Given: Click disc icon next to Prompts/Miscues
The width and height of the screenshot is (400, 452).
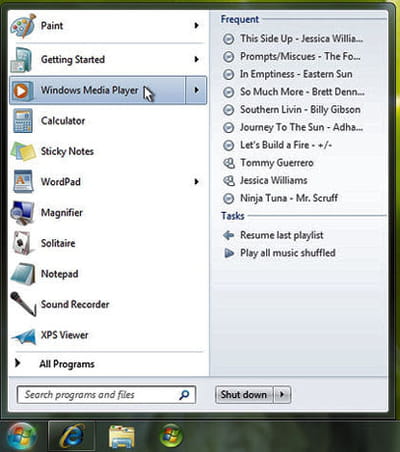Looking at the screenshot, I should [228, 57].
